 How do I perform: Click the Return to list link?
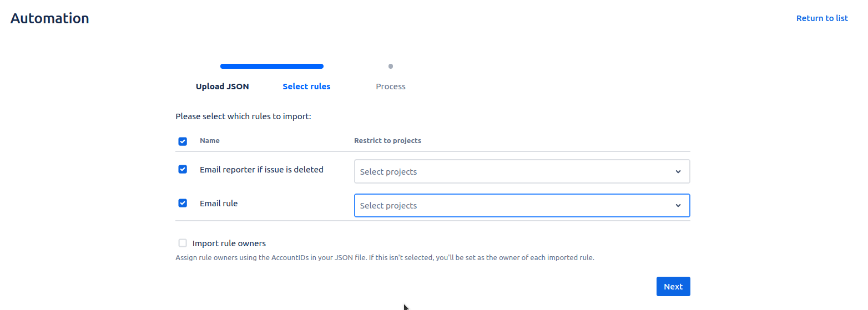pos(821,18)
